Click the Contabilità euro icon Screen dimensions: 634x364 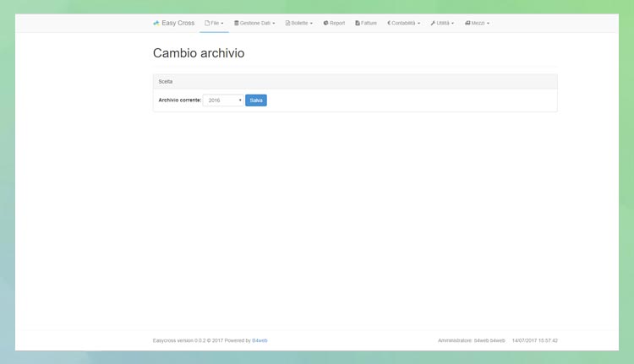[389, 23]
